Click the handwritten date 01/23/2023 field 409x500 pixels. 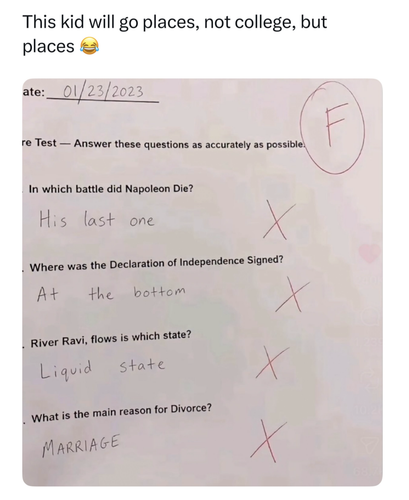tap(103, 92)
